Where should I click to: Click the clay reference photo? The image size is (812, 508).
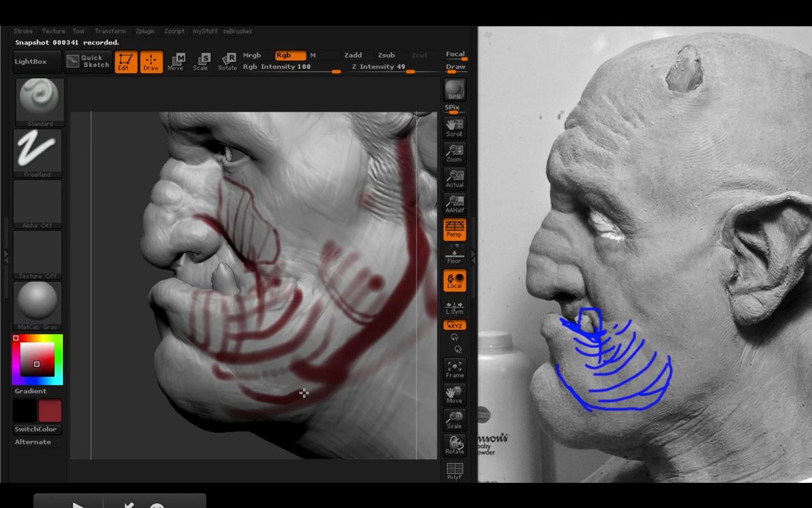645,254
